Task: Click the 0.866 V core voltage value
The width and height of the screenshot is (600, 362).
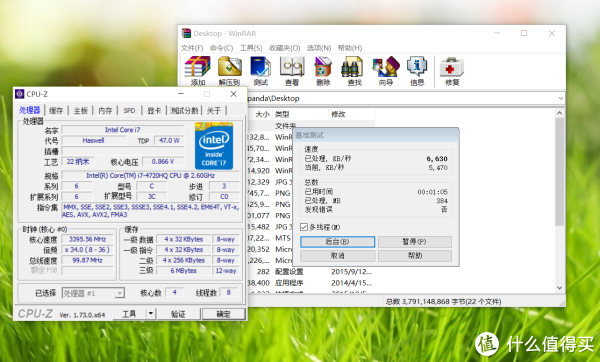Action: point(163,161)
